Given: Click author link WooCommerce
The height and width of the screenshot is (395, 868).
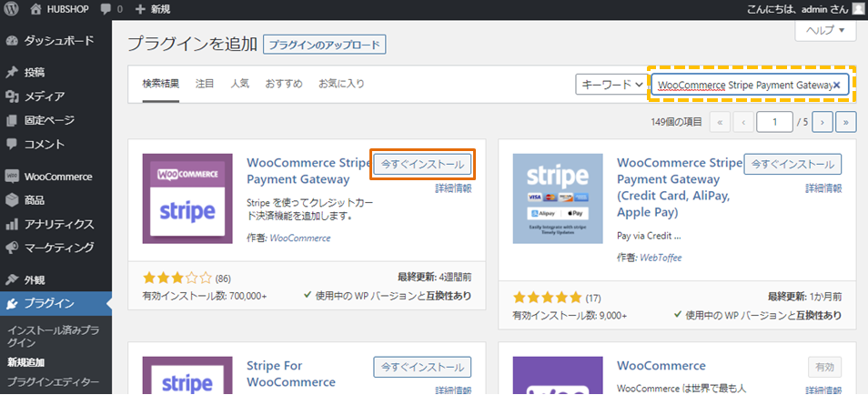Looking at the screenshot, I should tap(300, 238).
